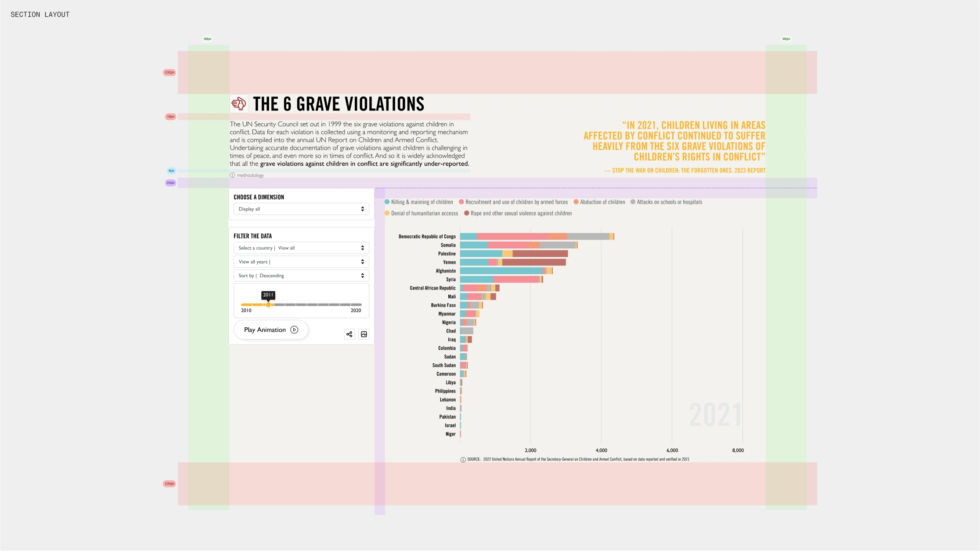Click the share icon button
The width and height of the screenshot is (980, 551).
[349, 334]
